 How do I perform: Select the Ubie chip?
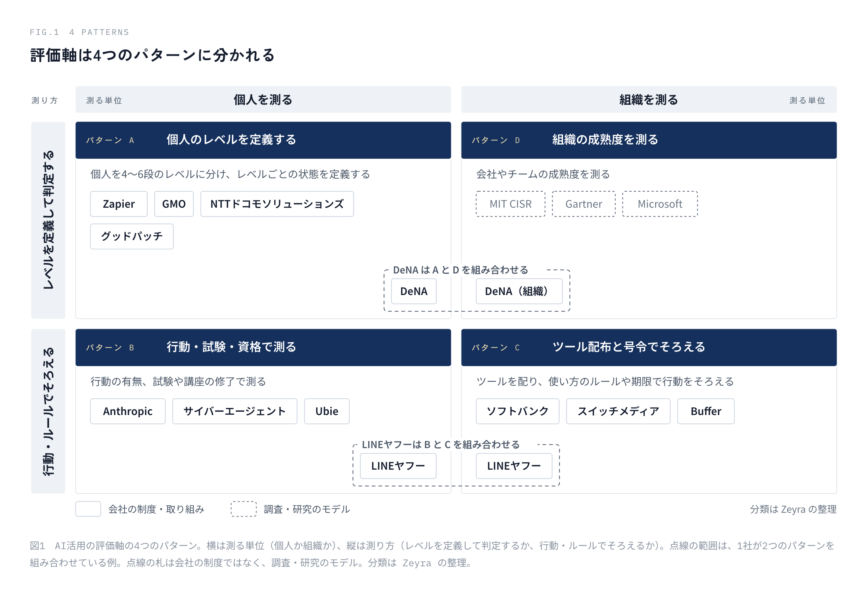coord(327,411)
